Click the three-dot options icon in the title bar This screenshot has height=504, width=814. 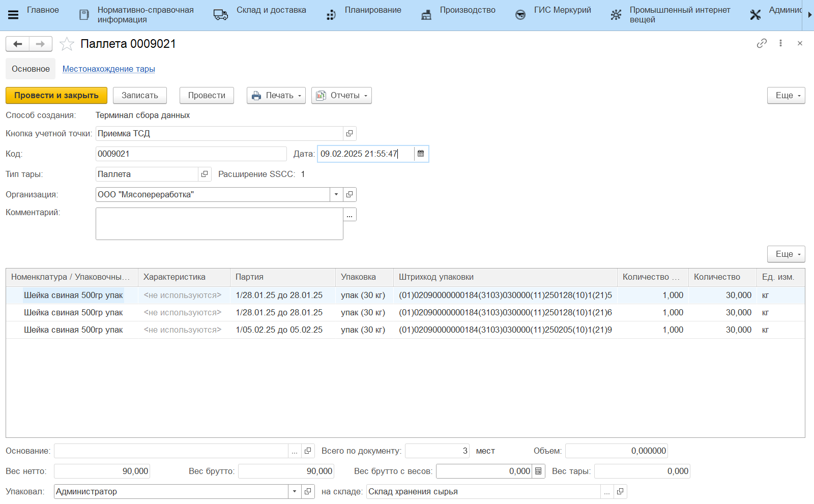click(x=780, y=43)
